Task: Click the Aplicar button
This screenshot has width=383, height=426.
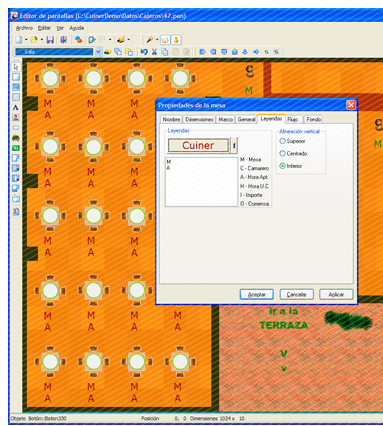Action: [x=336, y=294]
